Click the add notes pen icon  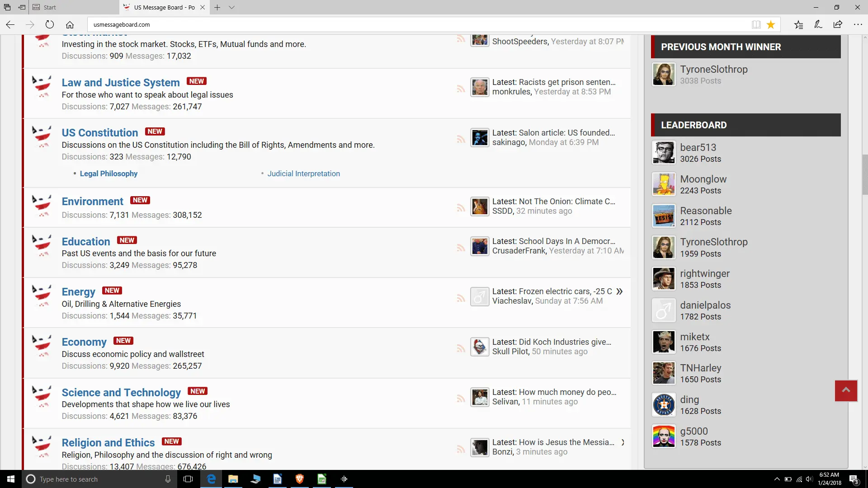pos(818,25)
